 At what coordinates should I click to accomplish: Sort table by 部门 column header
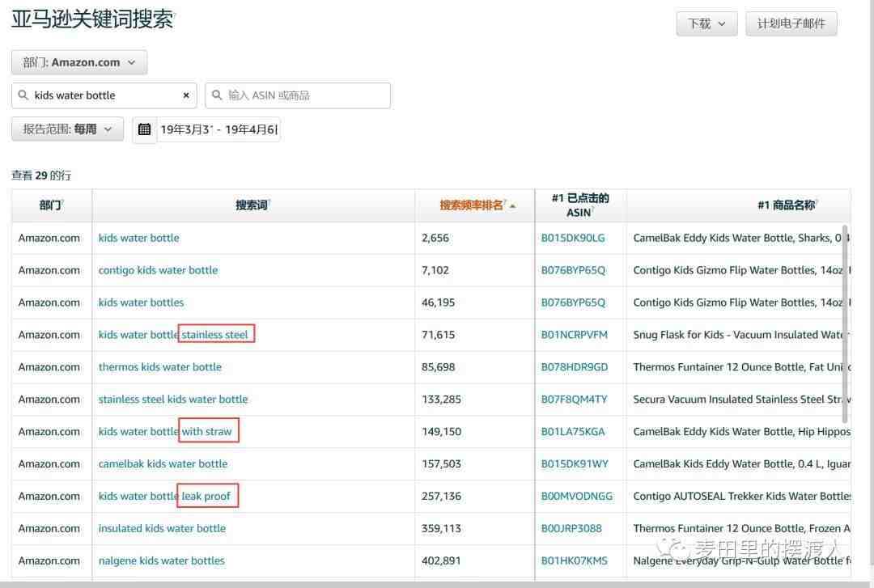coord(51,205)
